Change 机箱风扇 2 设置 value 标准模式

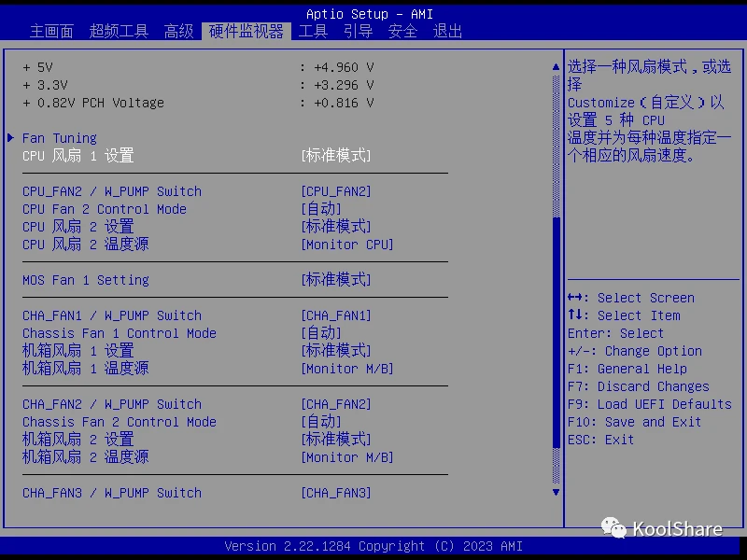[336, 439]
